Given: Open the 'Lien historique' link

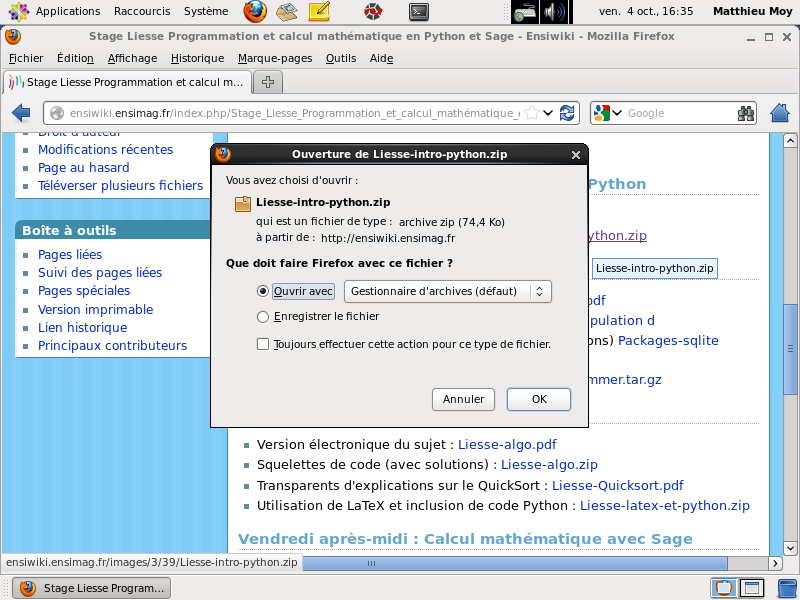Looking at the screenshot, I should click(83, 328).
